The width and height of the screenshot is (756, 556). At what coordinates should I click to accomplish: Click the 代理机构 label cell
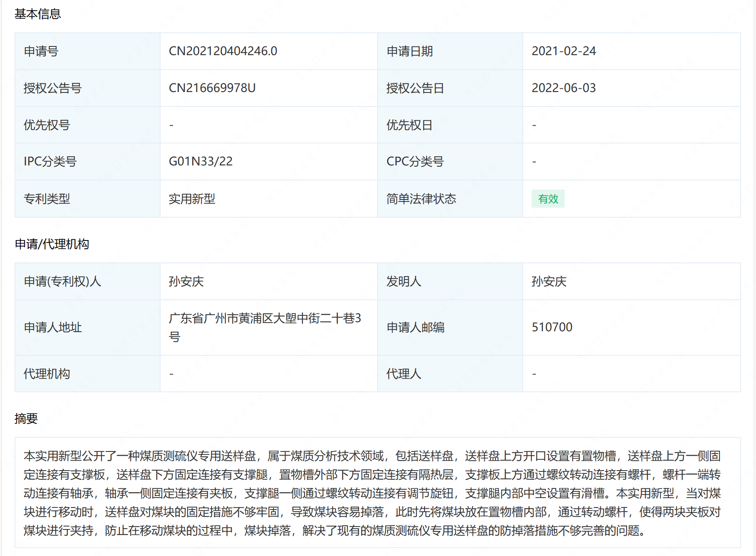[88, 374]
